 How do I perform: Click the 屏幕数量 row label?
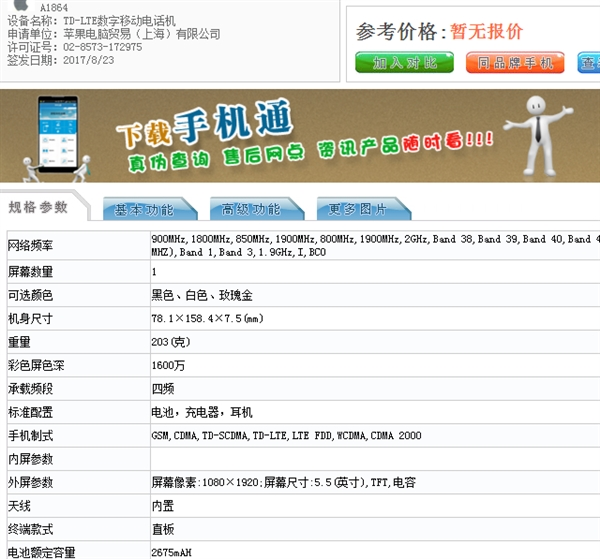30,272
